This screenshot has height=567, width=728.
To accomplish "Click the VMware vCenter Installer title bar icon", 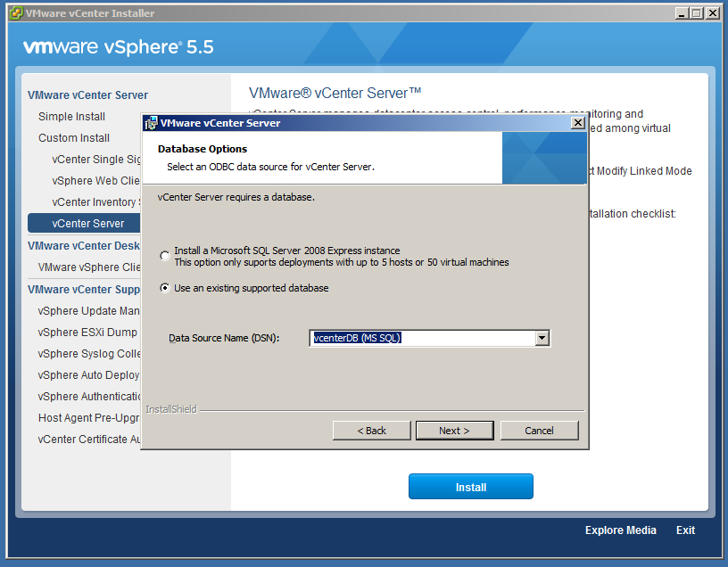I will 15,13.
